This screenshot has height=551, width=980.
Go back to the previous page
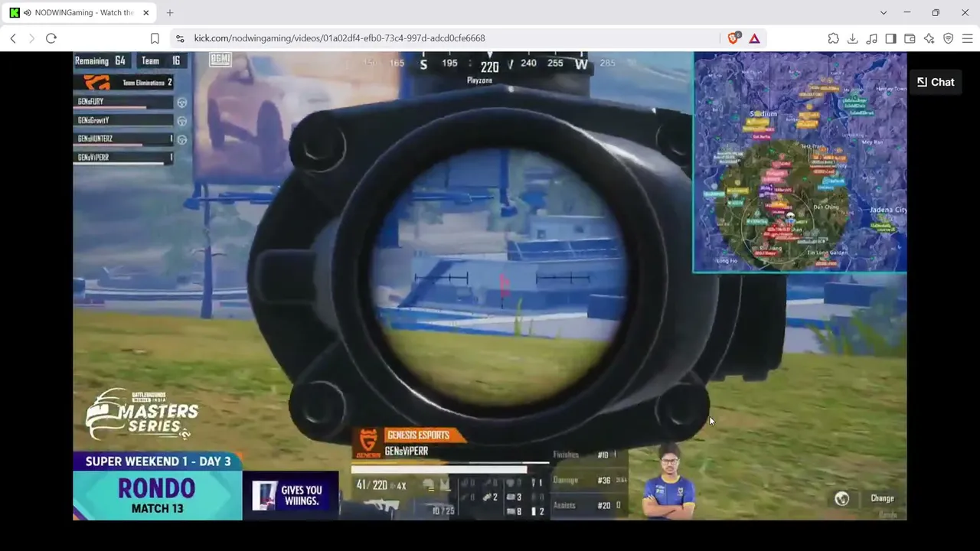click(13, 38)
